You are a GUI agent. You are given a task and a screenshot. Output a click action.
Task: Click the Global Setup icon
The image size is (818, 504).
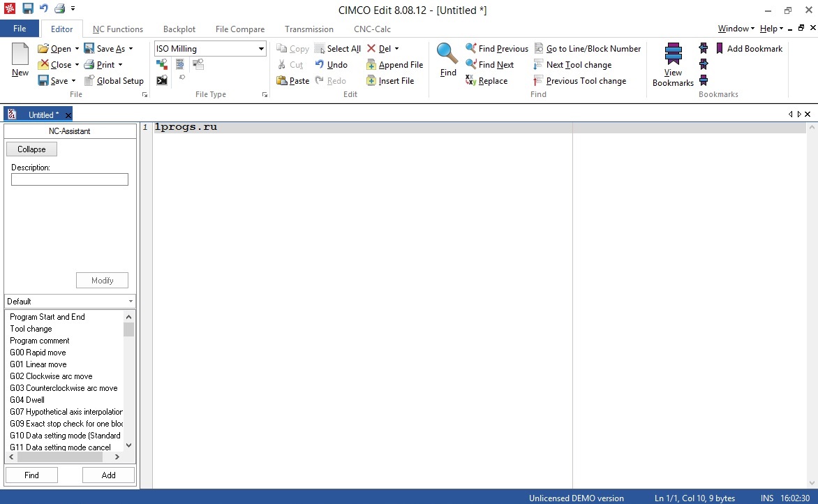click(89, 80)
